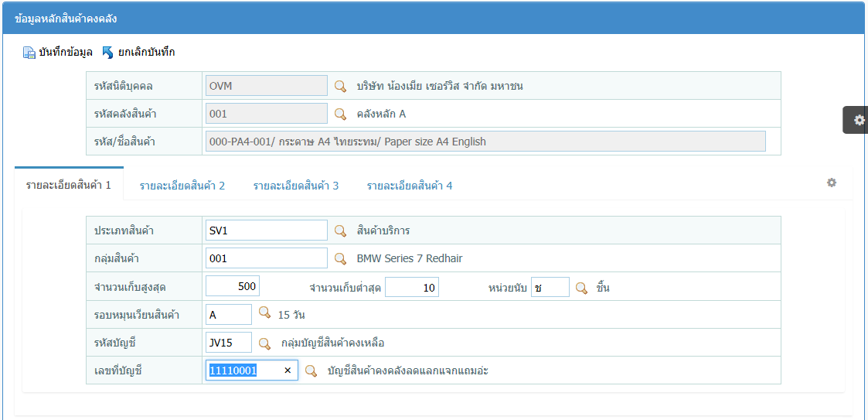
Task: Select the รายละเอียดสินค้า 4 tab
Action: click(410, 186)
